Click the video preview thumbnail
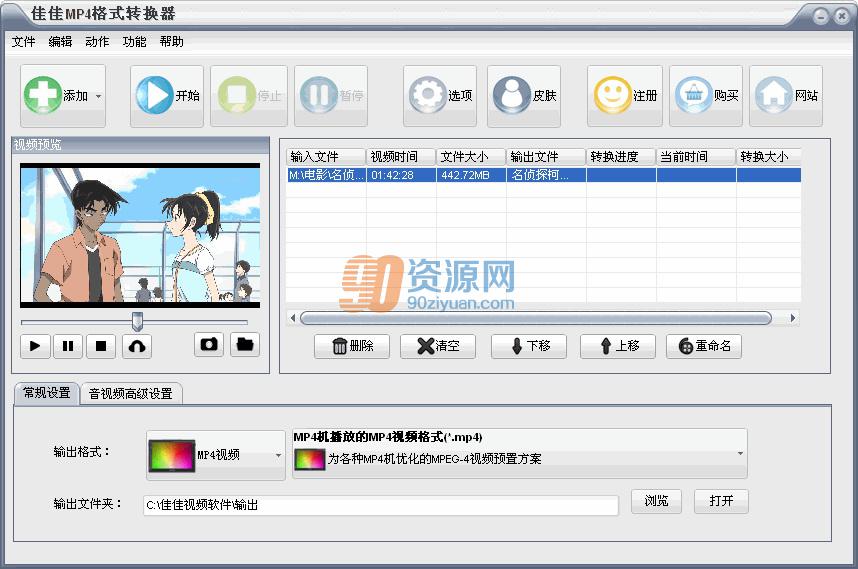The width and height of the screenshot is (858, 569). click(140, 235)
